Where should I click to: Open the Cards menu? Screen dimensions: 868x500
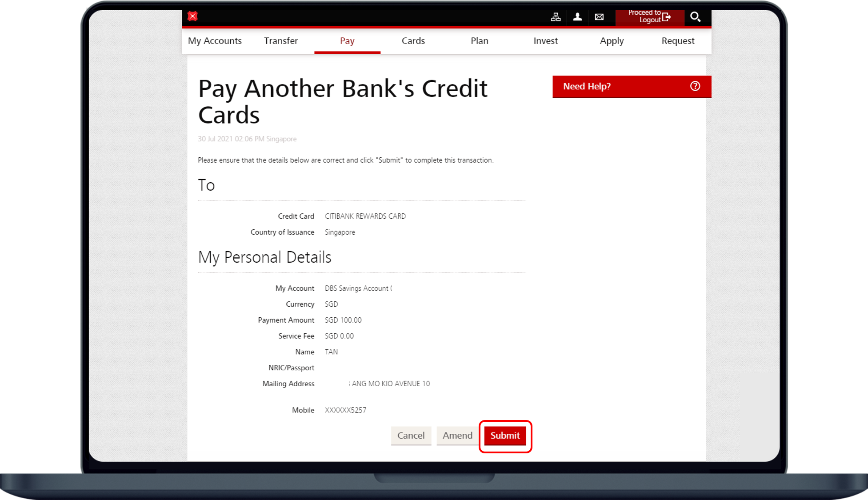click(x=413, y=41)
